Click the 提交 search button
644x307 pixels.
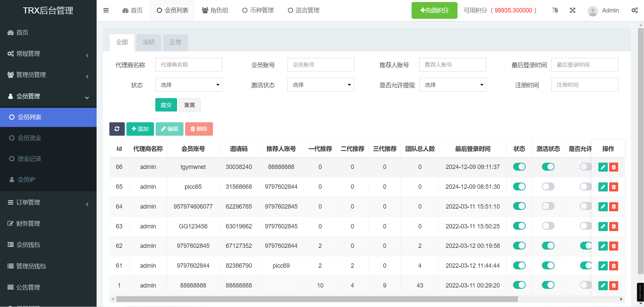(166, 105)
